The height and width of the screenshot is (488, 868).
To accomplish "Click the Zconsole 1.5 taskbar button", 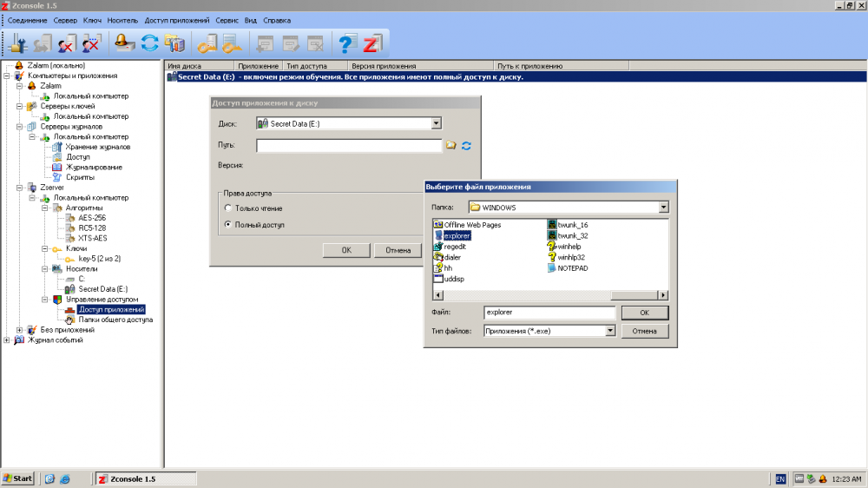I will (146, 479).
